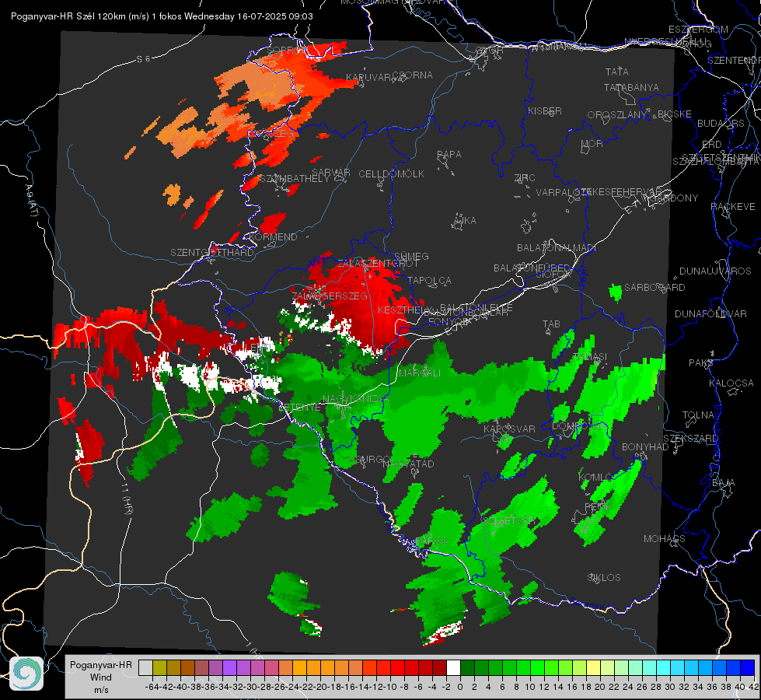Click the SUMEG city label
Image resolution: width=761 pixels, height=700 pixels.
point(411,257)
